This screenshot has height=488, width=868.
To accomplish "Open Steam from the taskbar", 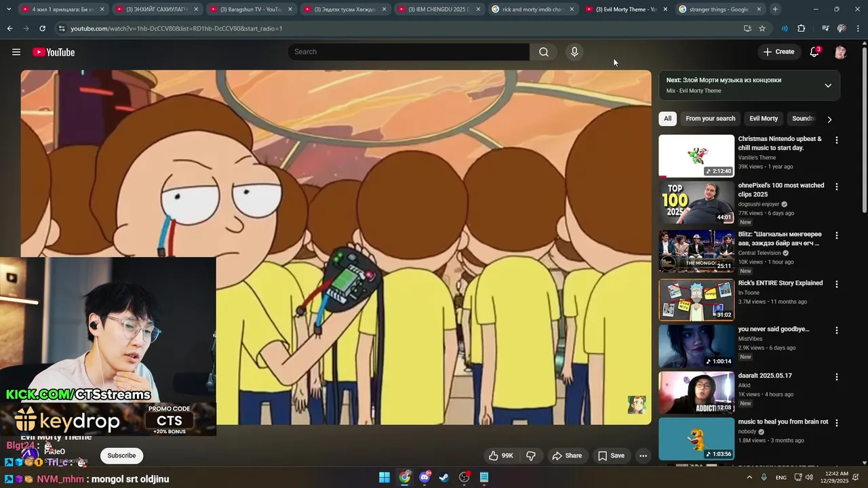I will (x=444, y=477).
